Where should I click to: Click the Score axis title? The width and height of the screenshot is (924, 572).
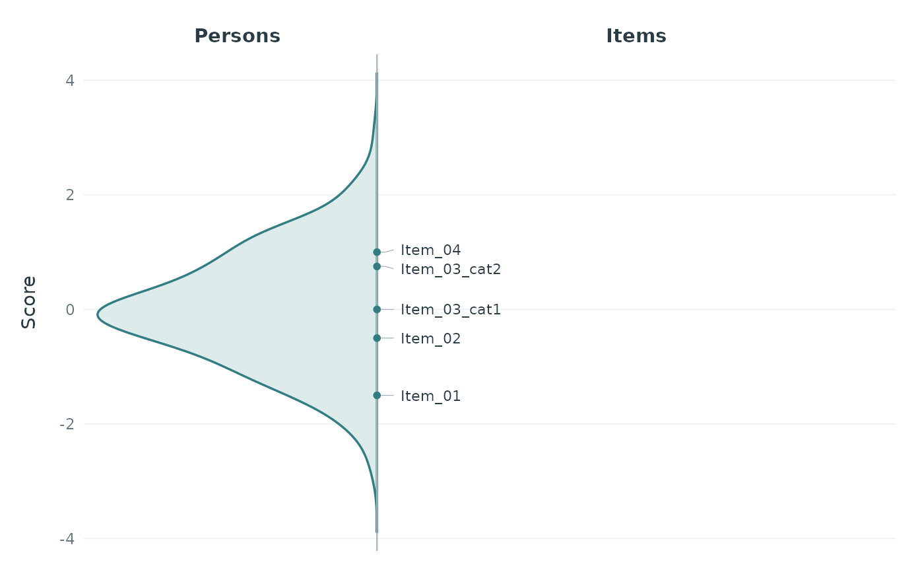point(28,303)
